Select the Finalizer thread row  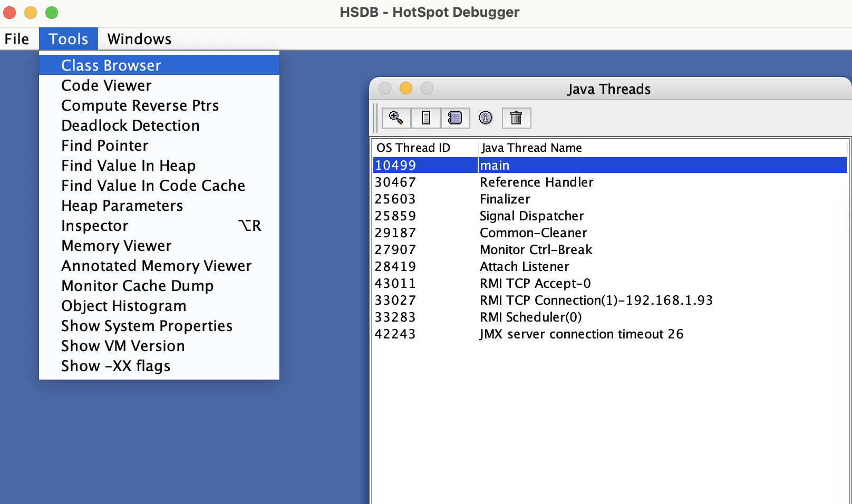[x=610, y=199]
